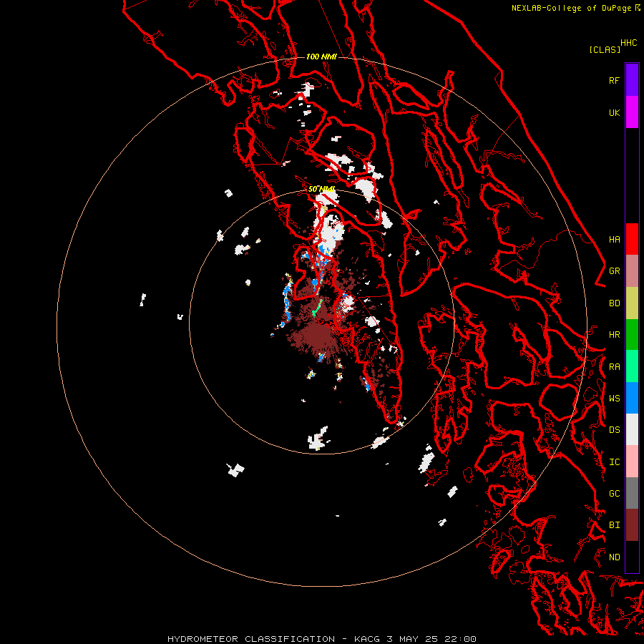This screenshot has width=644, height=644.
Task: Click the UK magenta color swatch
Action: pyautogui.click(x=632, y=112)
